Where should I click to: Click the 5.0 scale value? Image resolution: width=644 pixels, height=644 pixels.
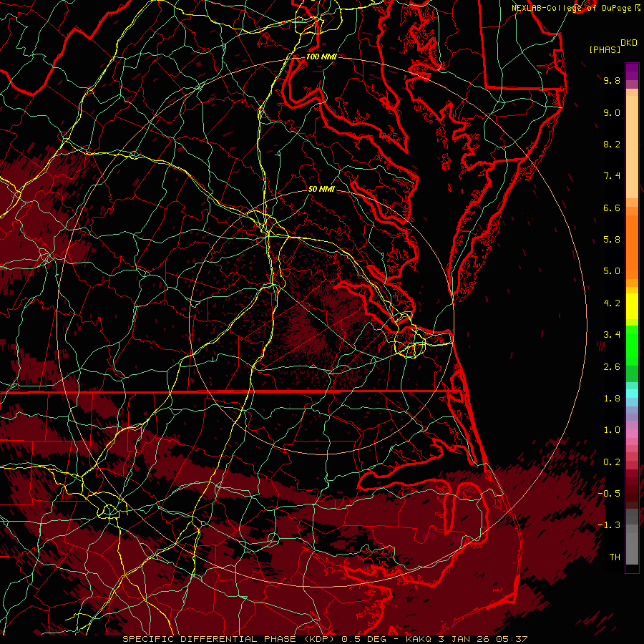(612, 271)
